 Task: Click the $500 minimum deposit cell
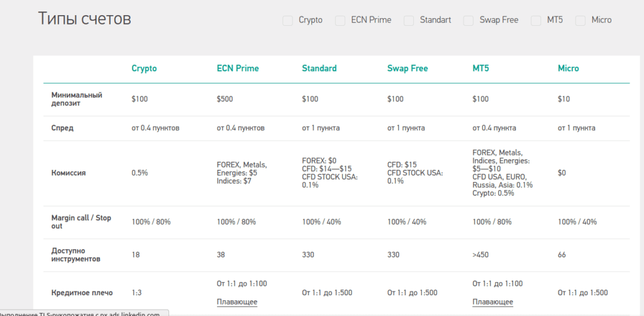(225, 99)
